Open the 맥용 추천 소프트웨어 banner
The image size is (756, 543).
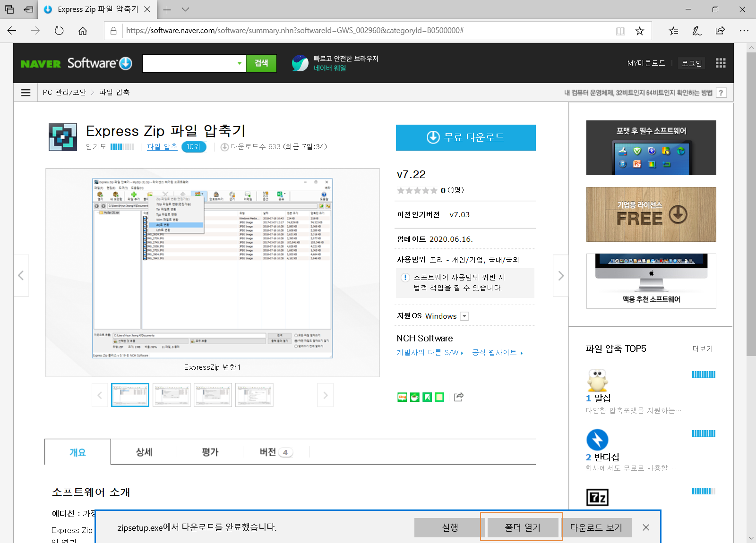point(651,281)
